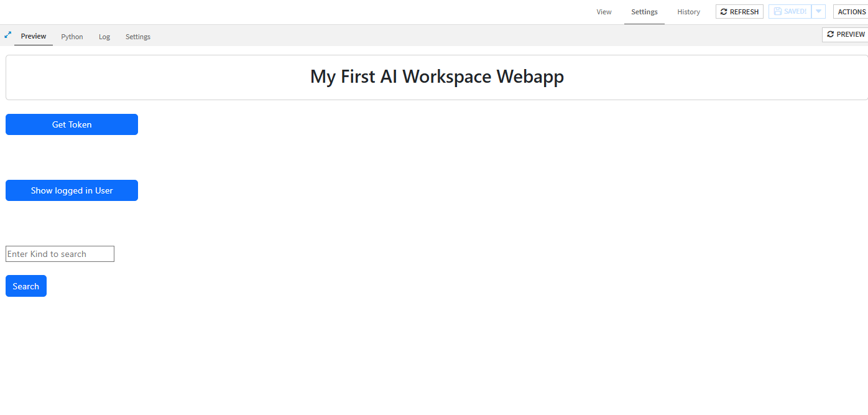Open the Python tab
Screen dimensions: 868x415
[x=72, y=37]
